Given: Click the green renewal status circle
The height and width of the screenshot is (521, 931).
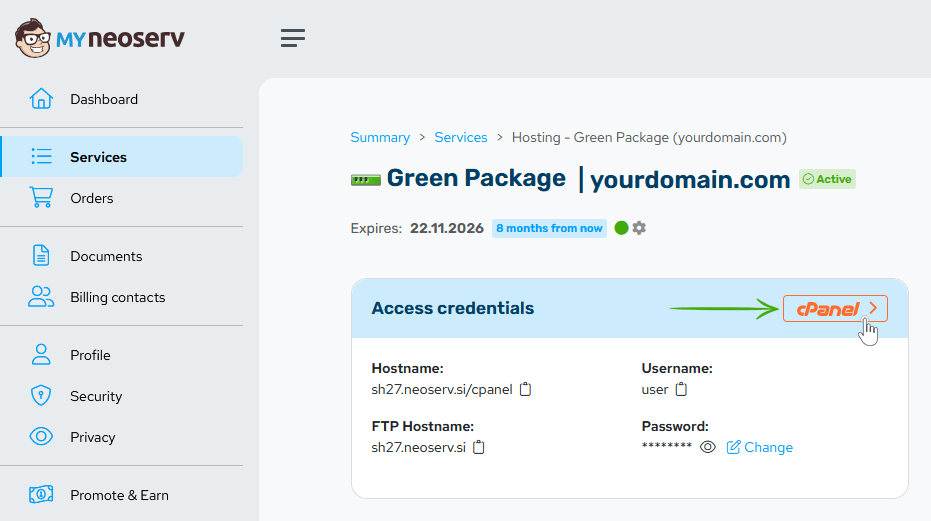Looking at the screenshot, I should coord(621,228).
